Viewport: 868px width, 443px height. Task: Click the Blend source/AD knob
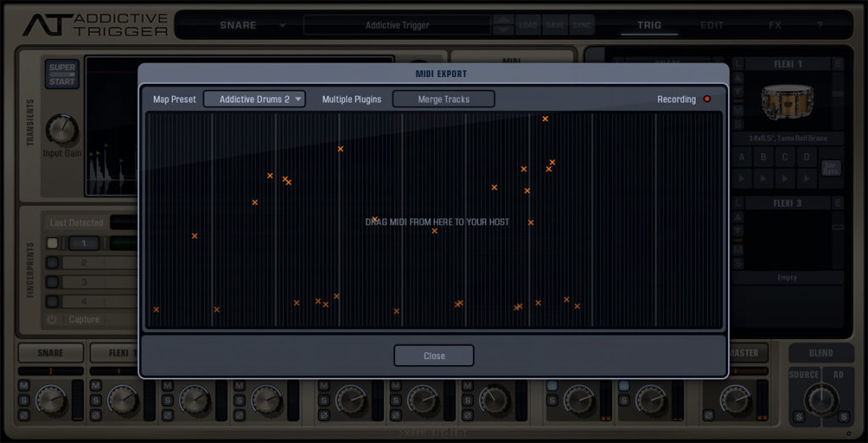(821, 399)
